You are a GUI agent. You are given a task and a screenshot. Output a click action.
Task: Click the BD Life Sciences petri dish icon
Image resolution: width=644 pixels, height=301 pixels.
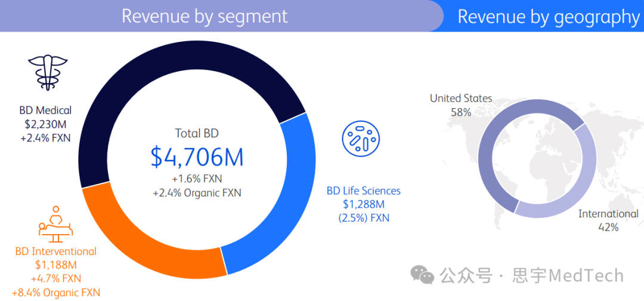[361, 138]
